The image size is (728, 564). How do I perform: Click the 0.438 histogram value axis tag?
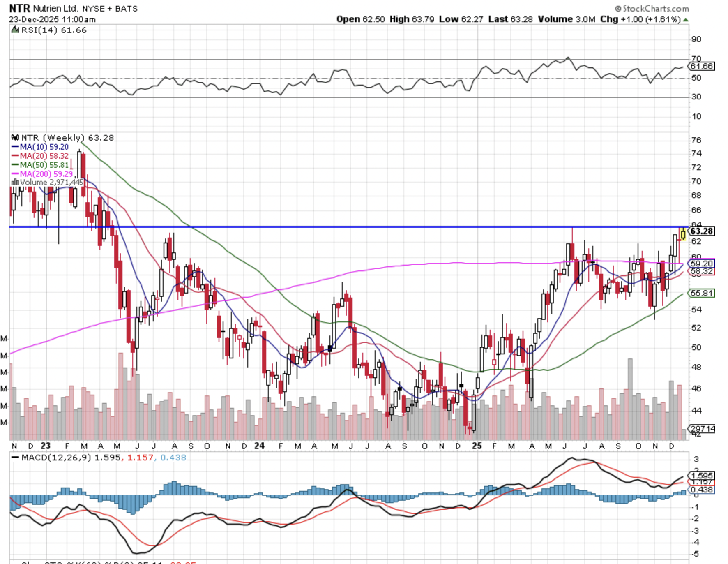coord(702,490)
